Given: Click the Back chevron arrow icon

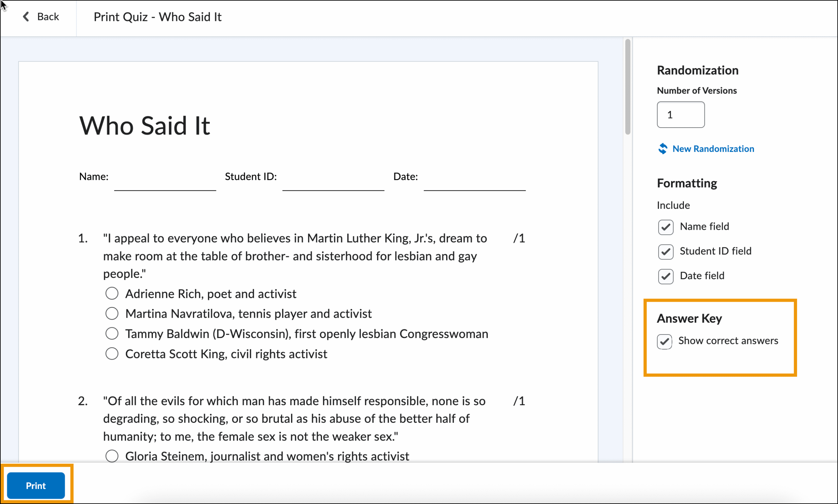Looking at the screenshot, I should [x=26, y=17].
